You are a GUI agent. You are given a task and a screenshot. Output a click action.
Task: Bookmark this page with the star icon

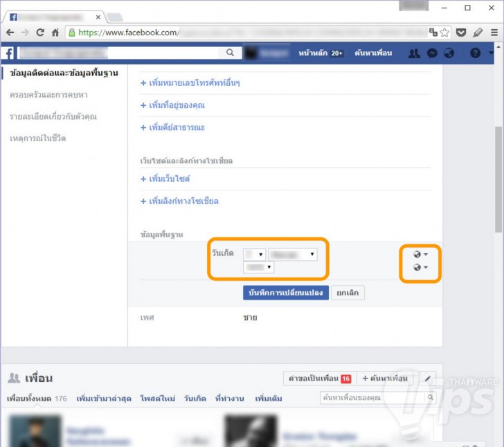[x=444, y=33]
